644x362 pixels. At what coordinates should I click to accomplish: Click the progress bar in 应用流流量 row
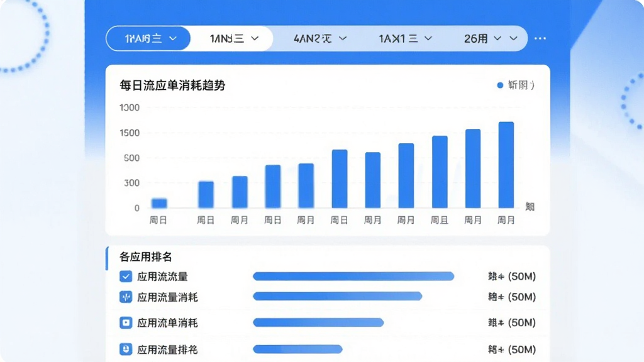pyautogui.click(x=353, y=277)
